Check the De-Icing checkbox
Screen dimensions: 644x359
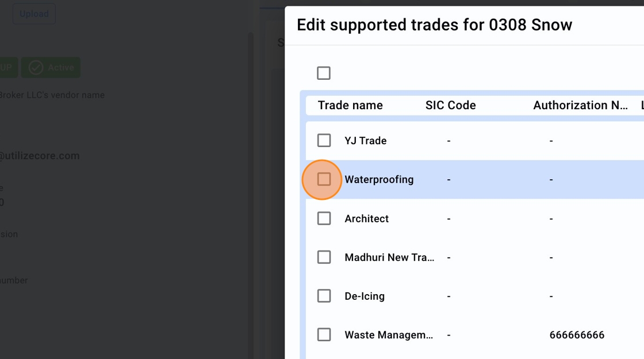(324, 296)
